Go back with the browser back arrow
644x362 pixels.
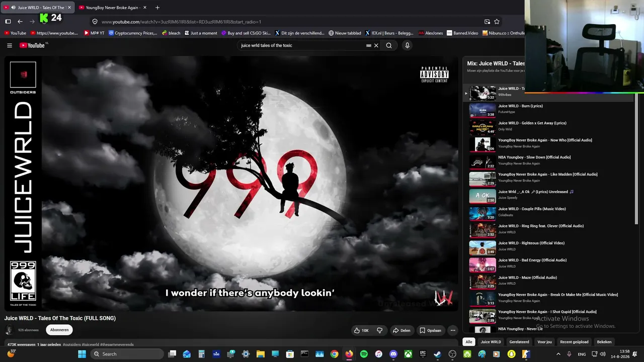coord(20,22)
